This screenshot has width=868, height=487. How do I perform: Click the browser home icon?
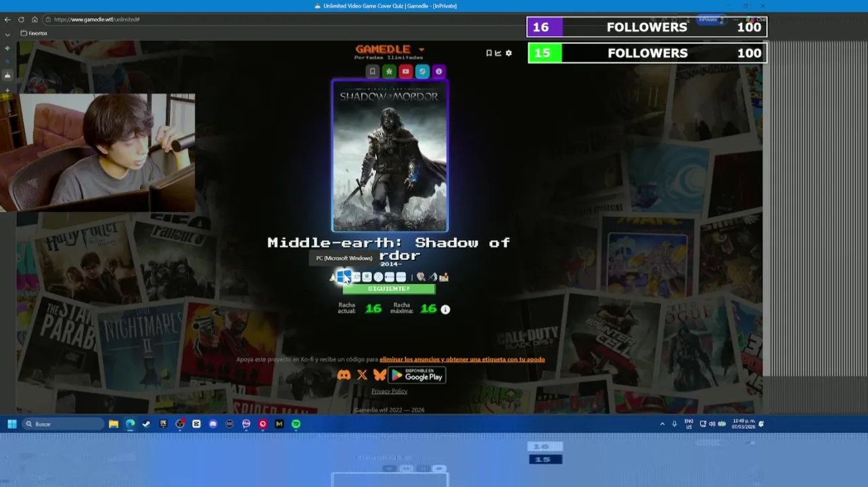click(35, 20)
